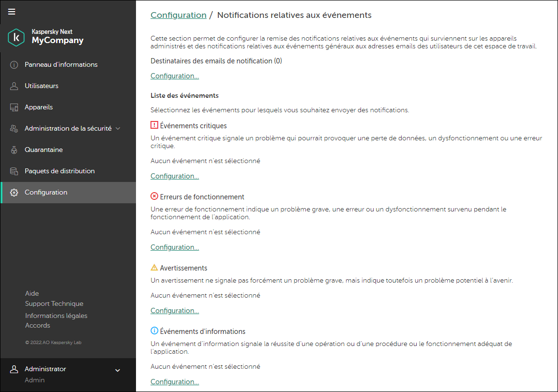Click the Configuration gear icon

coord(14,192)
